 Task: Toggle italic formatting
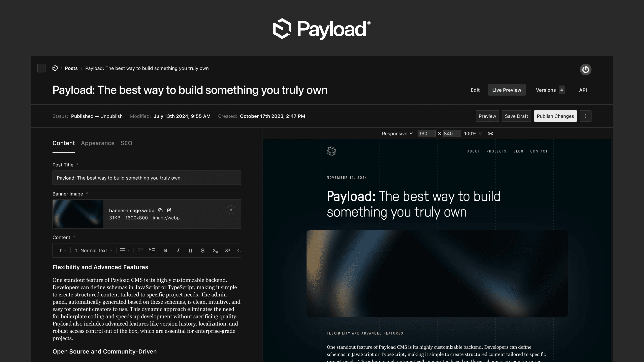[178, 250]
